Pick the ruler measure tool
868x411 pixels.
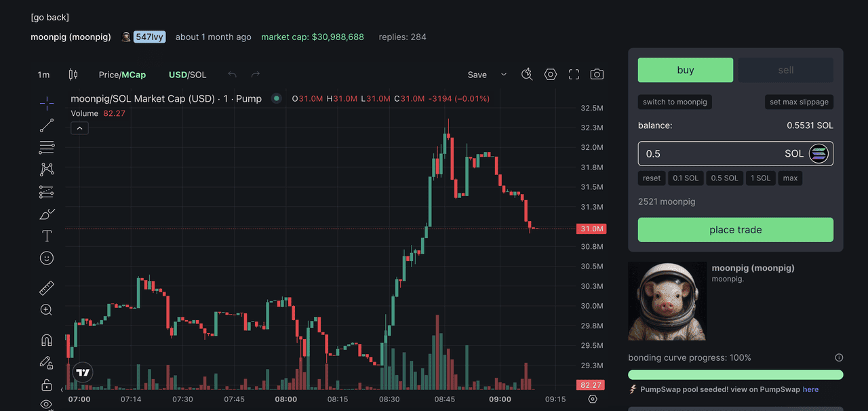tap(47, 288)
